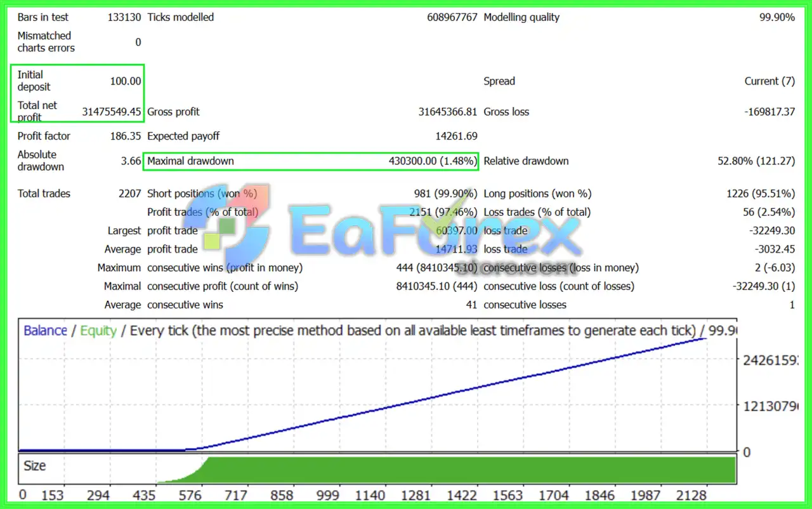
Task: Click the Average consecutive wins value 41
Action: [471, 305]
